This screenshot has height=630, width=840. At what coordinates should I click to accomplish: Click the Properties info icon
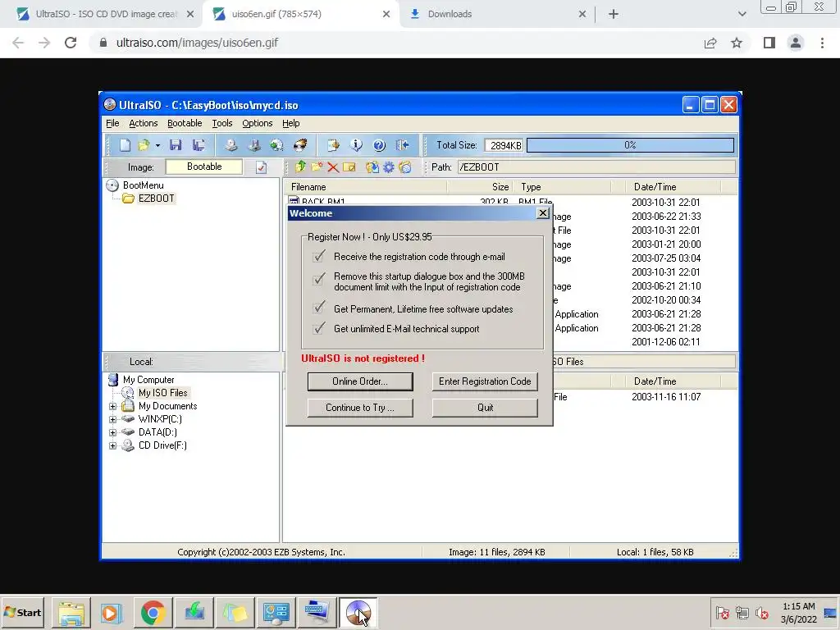coord(356,145)
